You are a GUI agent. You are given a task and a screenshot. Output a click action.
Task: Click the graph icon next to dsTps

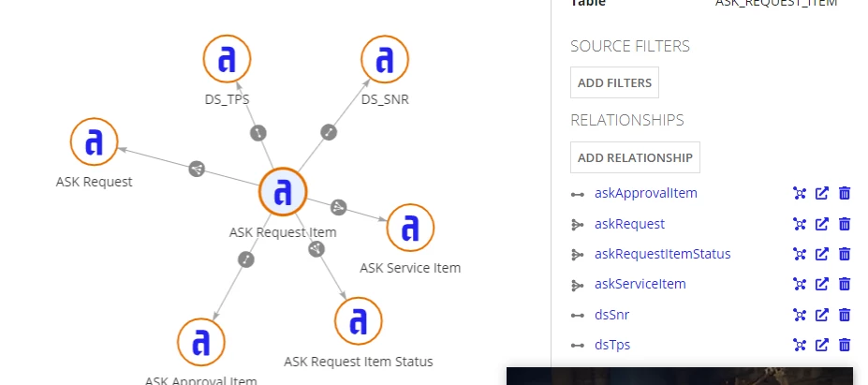coord(800,345)
